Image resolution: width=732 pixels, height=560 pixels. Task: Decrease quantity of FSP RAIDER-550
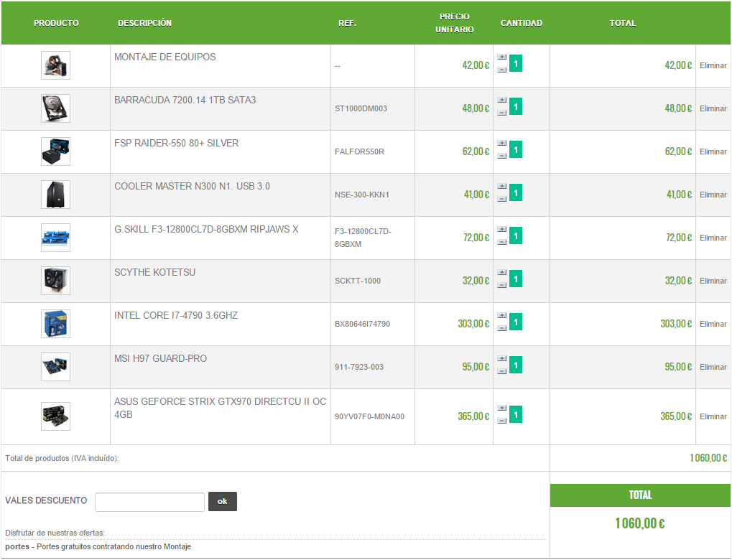pos(502,155)
